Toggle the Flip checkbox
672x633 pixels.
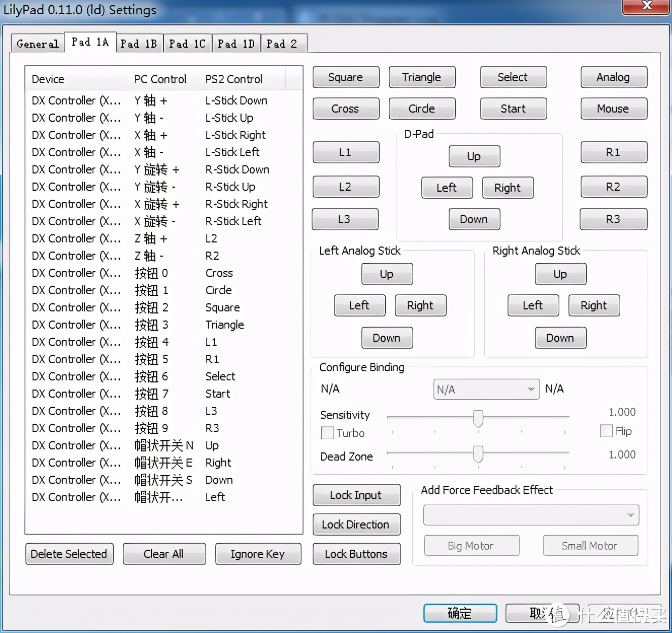tap(606, 431)
